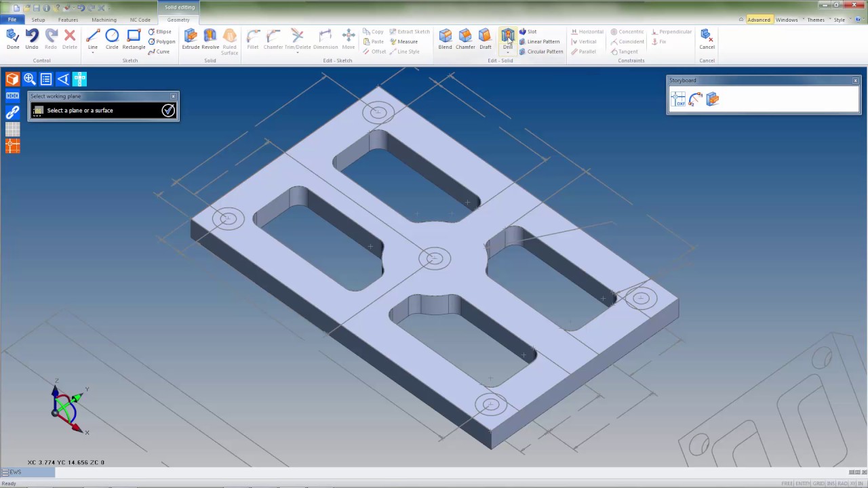
Task: Switch to the Geometry tab
Action: [x=178, y=20]
